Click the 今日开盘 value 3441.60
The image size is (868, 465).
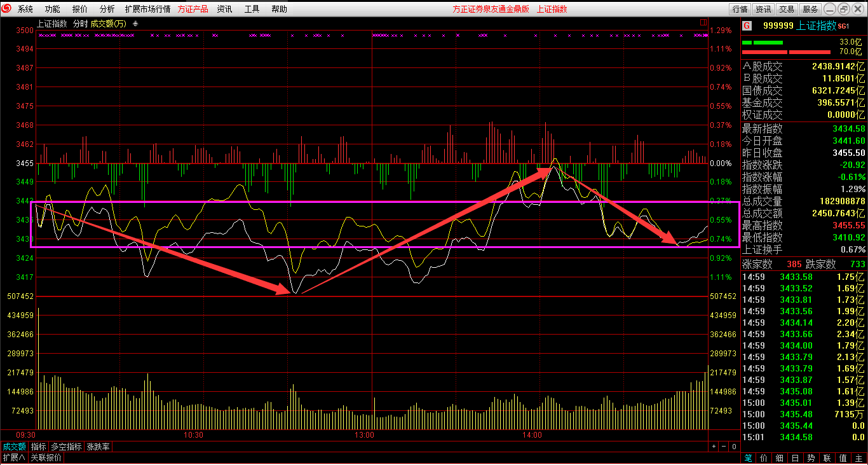849,141
